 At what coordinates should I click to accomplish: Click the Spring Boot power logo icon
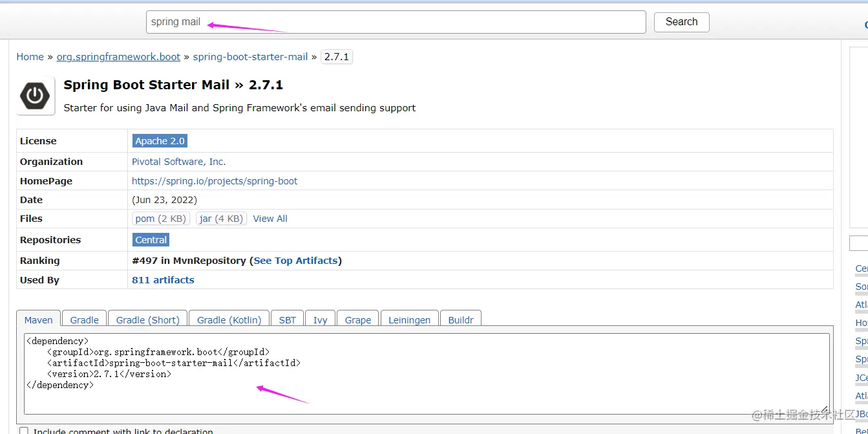click(36, 96)
